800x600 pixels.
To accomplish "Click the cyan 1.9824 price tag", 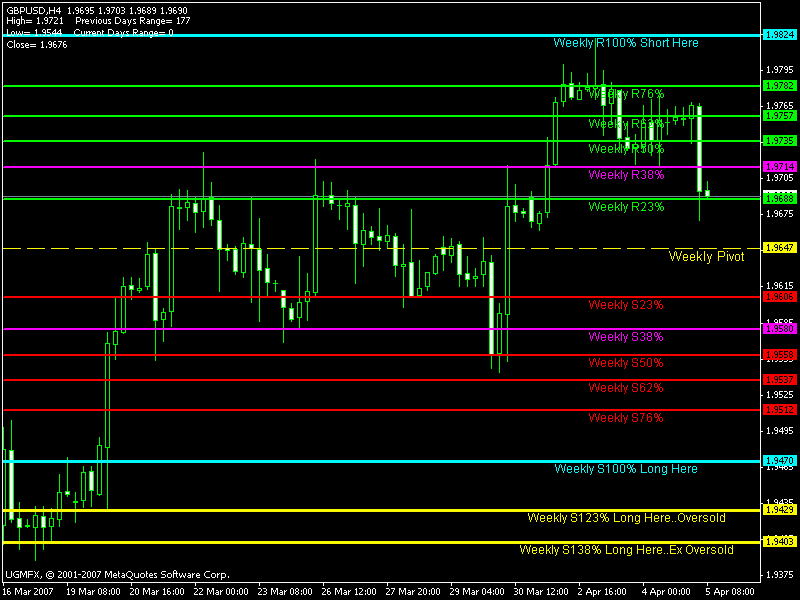I will pos(778,35).
